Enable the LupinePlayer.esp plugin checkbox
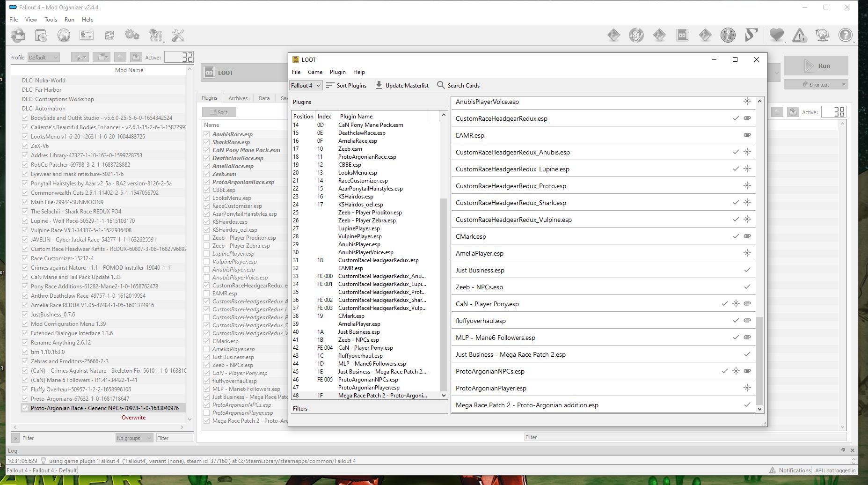The height and width of the screenshot is (485, 868). tap(206, 254)
